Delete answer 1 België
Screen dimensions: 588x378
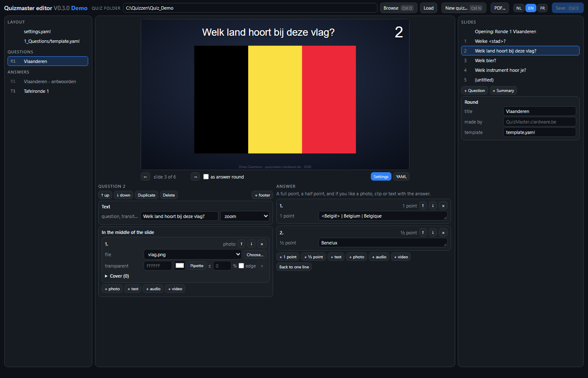[443, 206]
